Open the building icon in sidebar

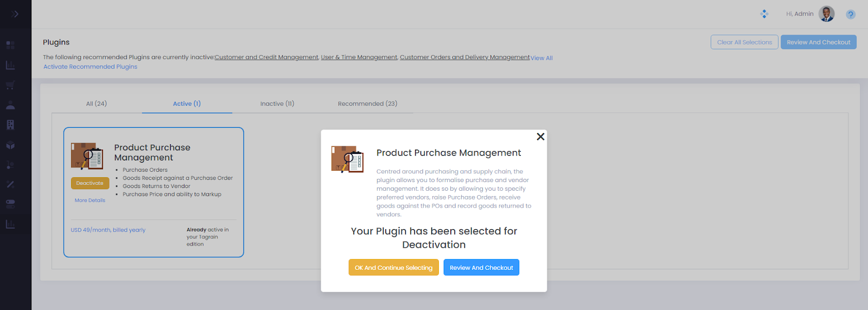[10, 125]
